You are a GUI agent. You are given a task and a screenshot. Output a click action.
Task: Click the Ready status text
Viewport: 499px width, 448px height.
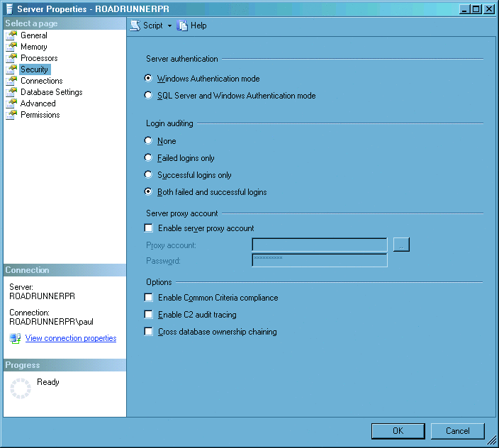click(48, 382)
